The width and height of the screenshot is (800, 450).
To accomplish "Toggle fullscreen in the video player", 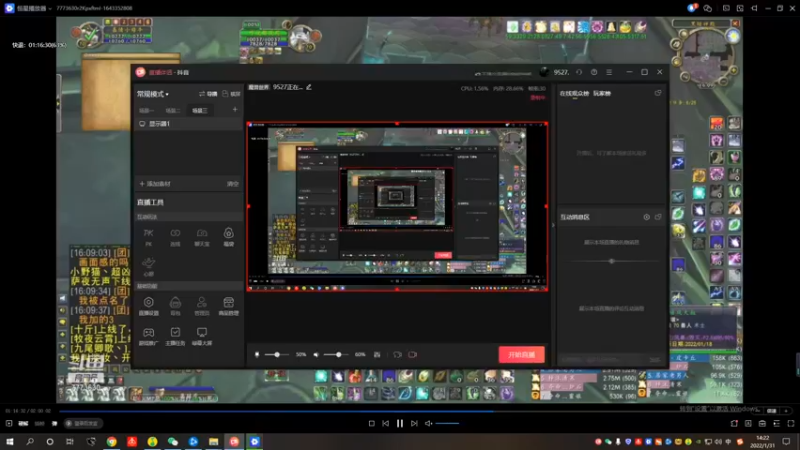I will [791, 423].
